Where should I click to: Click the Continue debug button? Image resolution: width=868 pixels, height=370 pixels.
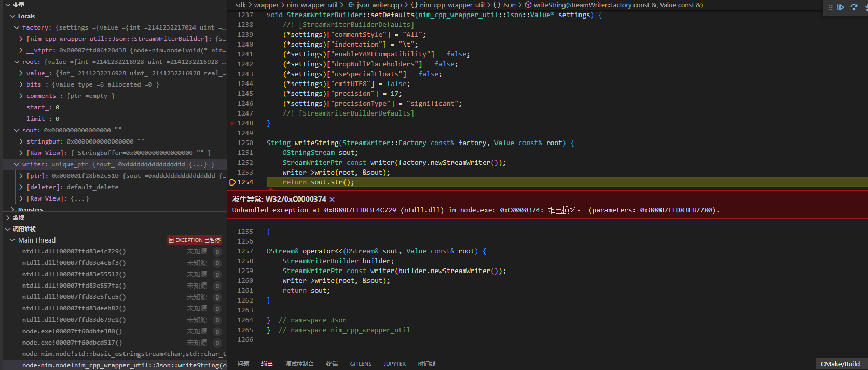coord(841,7)
